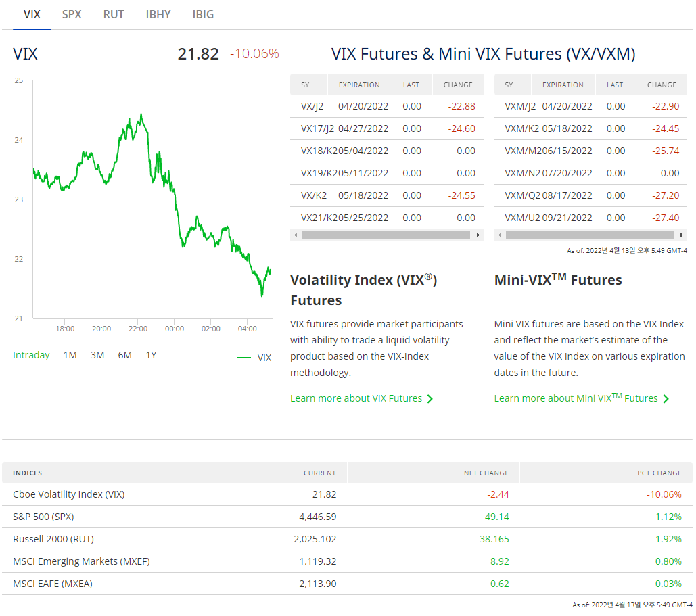Screen dimensions: 696x616
Task: Click S&P 500 (SPX) index row
Action: coord(347,517)
